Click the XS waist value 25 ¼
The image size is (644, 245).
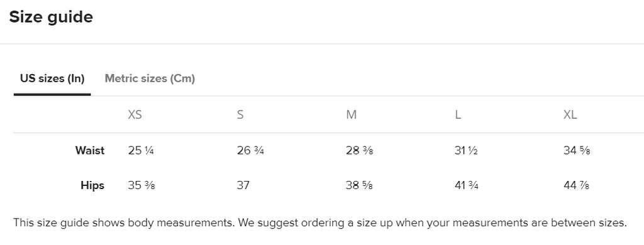141,151
